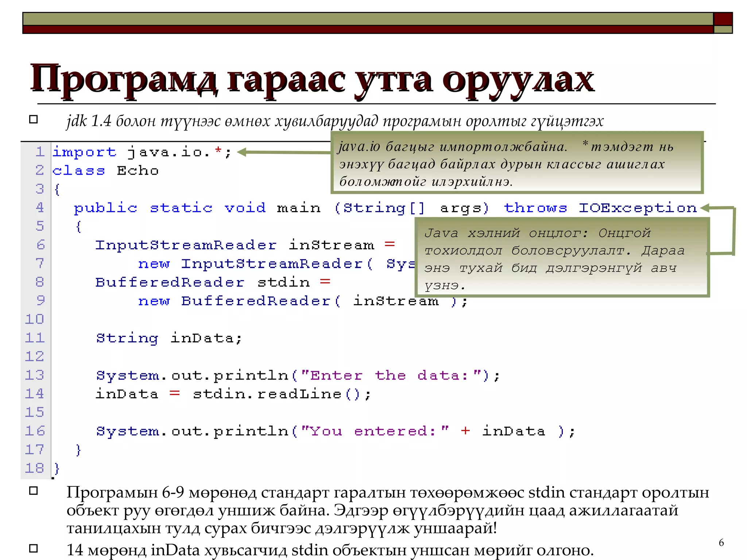Click line number 10 in code gutter
The image size is (747, 560).
pyautogui.click(x=35, y=319)
